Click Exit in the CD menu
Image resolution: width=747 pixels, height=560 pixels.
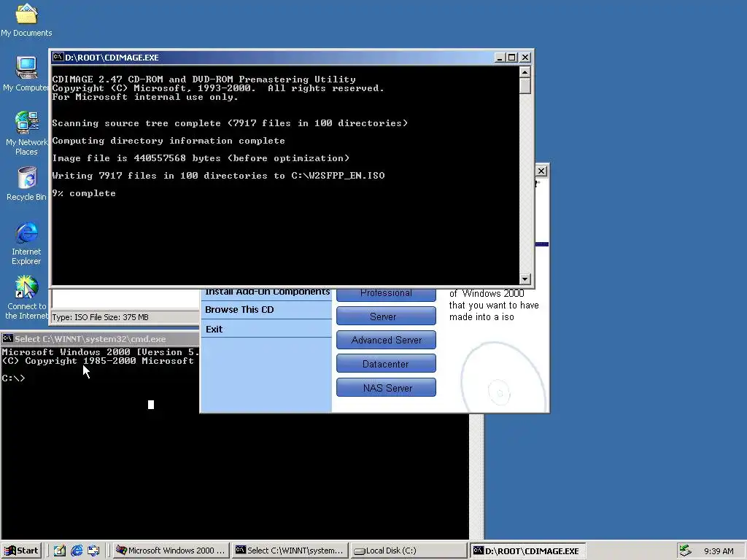coord(214,329)
